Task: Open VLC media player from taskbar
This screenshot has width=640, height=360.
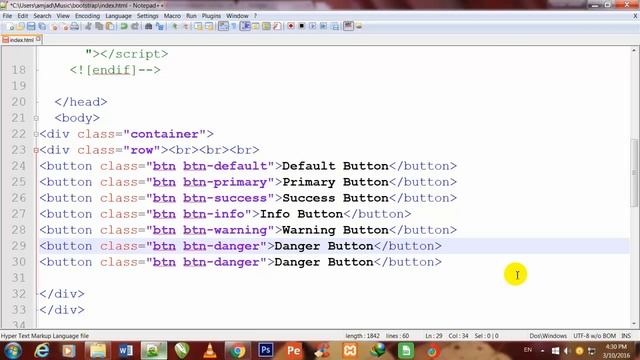Action: click(x=210, y=351)
